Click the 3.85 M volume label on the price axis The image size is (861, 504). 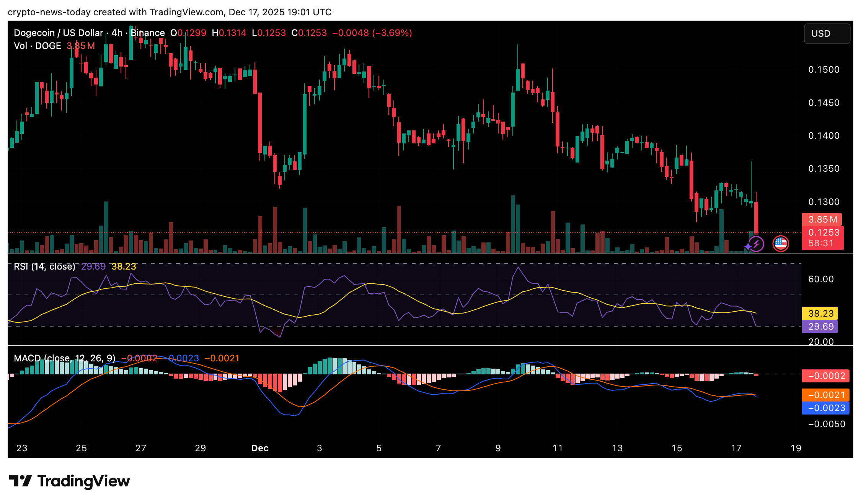pos(822,219)
